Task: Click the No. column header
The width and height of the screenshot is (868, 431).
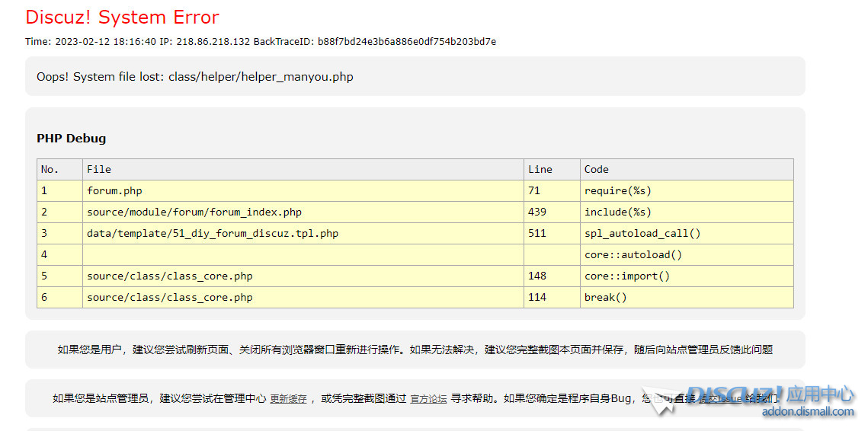Action: tap(59, 169)
